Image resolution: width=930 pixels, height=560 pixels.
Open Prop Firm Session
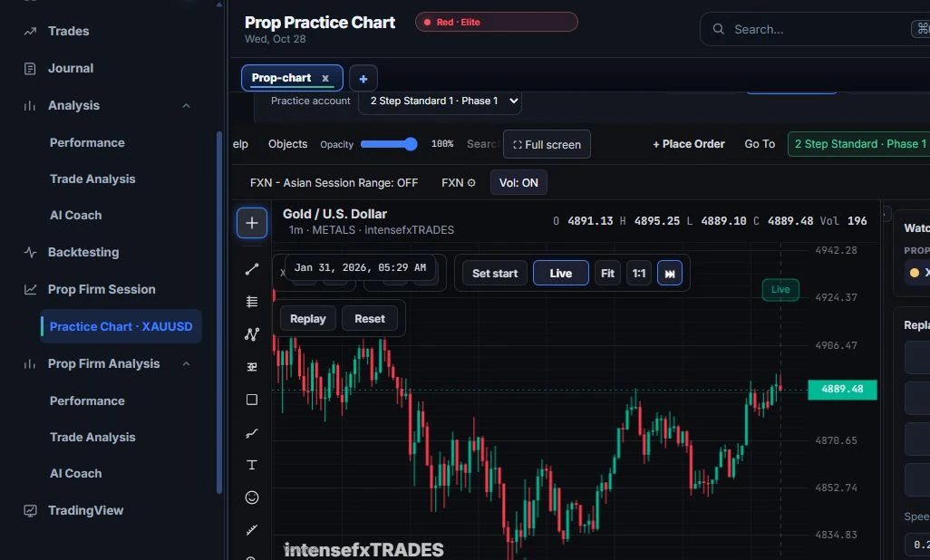click(102, 289)
